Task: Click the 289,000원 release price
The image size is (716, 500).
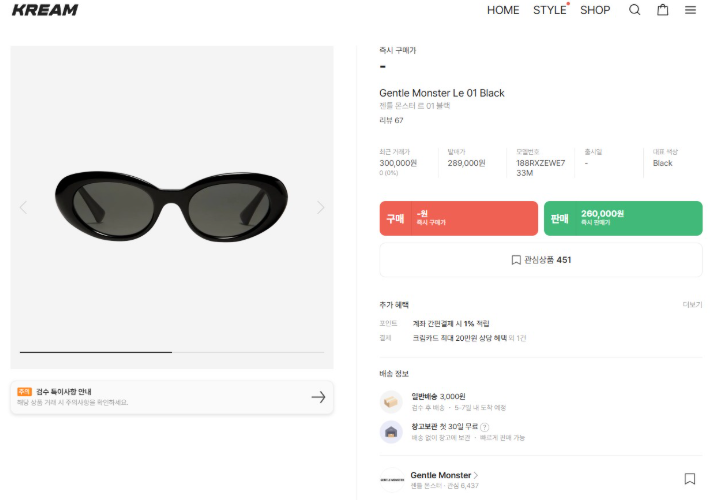Action: [x=466, y=163]
